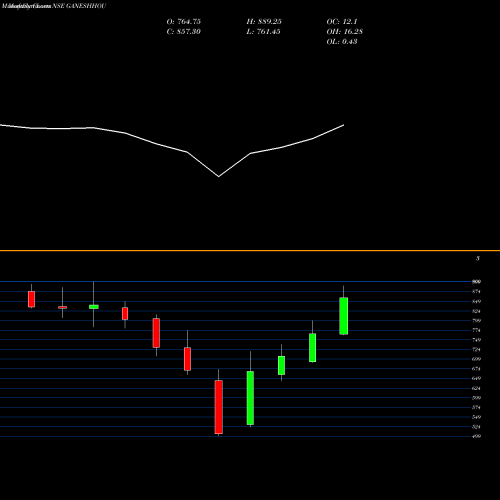Select the OH: 16.28 reading
This screenshot has width=500, height=500.
point(345,32)
